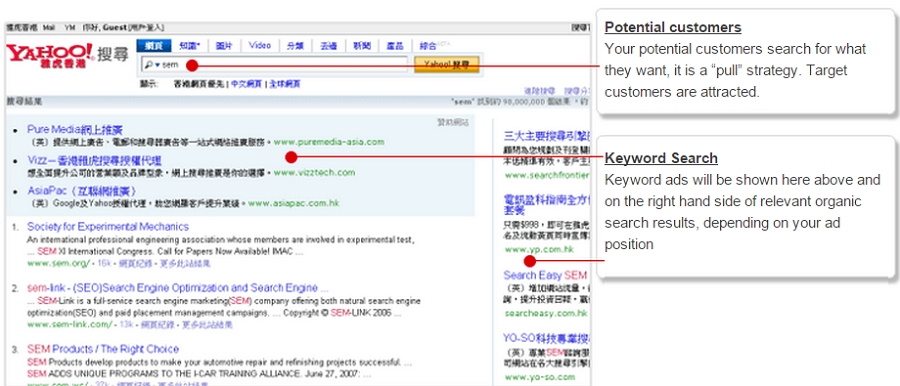900x386 pixels.
Task: Open the sem-link (SEO) Search Engine Optimization result
Action: (x=177, y=288)
